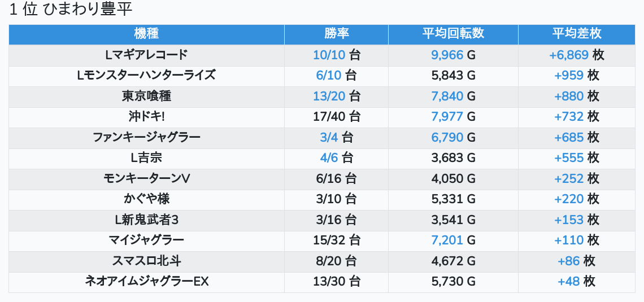The height and width of the screenshot is (302, 644).
Task: Click the 9,966 average spins value
Action: [x=447, y=55]
